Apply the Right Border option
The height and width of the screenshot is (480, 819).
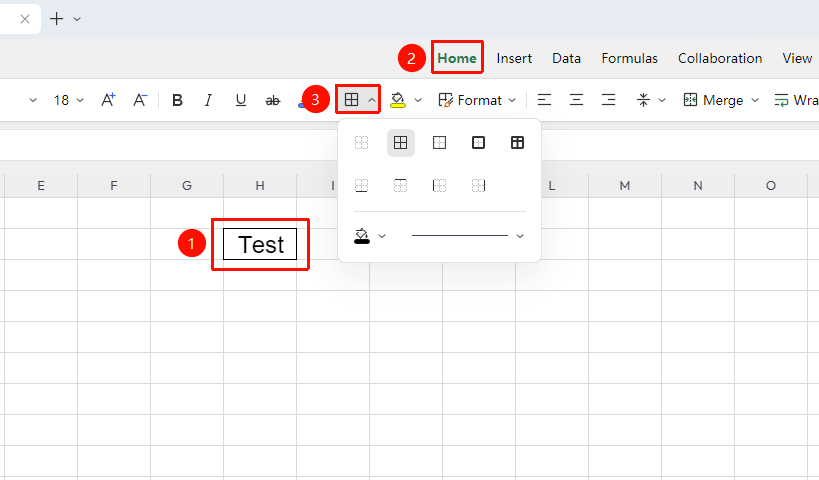478,185
